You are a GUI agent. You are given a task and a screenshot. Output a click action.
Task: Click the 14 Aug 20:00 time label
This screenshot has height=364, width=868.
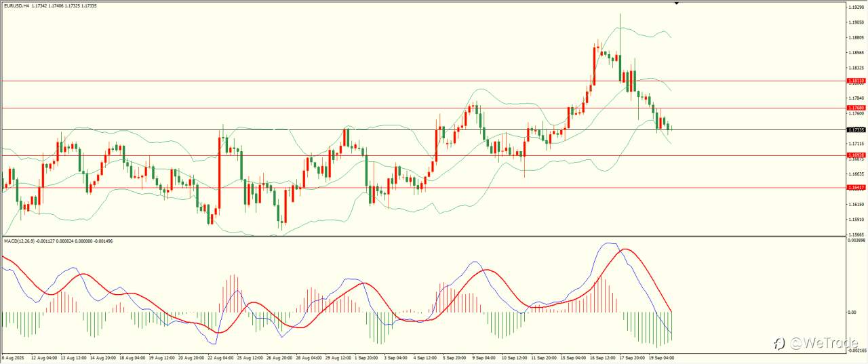(102, 357)
